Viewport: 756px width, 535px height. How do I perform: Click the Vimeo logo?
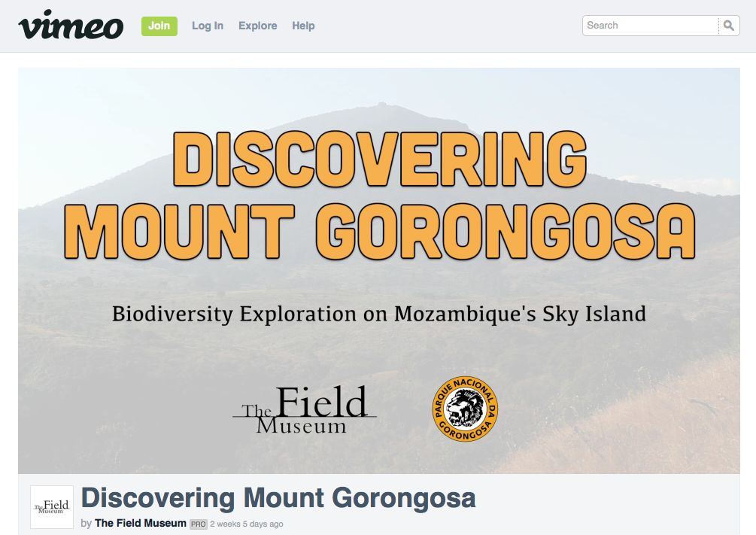click(71, 26)
